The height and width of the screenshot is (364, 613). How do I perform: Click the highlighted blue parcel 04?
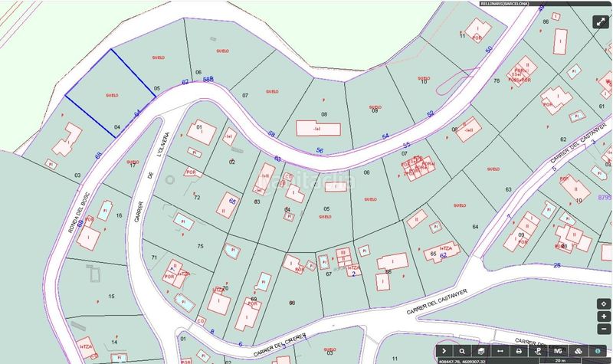click(x=110, y=93)
